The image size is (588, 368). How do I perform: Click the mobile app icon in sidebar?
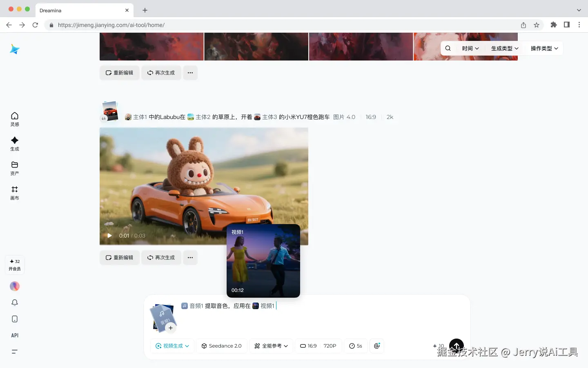[15, 319]
